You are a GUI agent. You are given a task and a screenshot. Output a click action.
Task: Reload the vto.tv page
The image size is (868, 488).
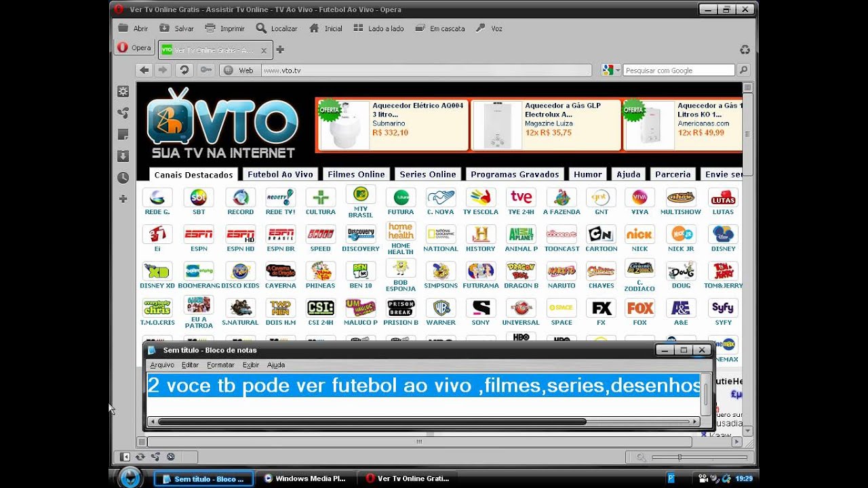pos(184,70)
